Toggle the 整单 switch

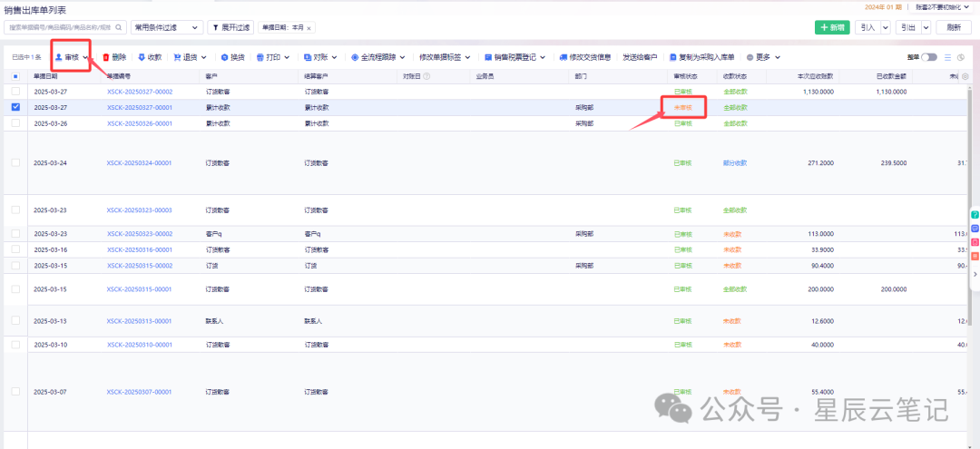pyautogui.click(x=929, y=57)
